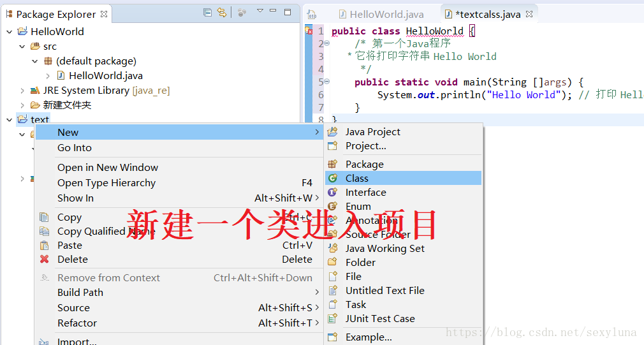644x345 pixels.
Task: Maximize the Package Explorer view
Action: [x=288, y=12]
